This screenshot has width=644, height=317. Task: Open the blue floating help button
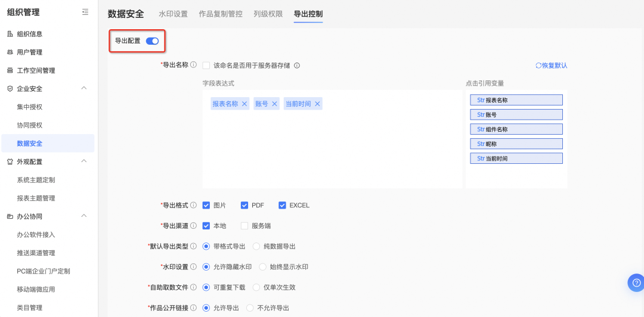click(x=635, y=282)
